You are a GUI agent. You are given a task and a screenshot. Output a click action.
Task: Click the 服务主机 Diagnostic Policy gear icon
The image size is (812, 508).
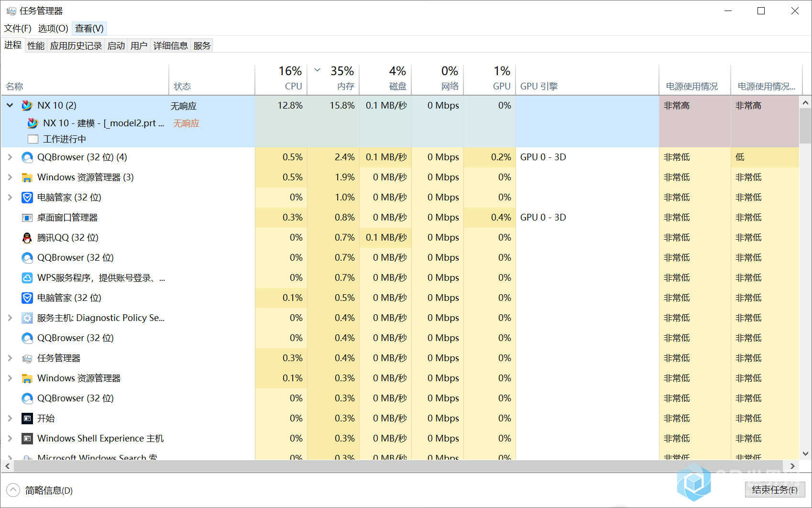[x=27, y=318]
